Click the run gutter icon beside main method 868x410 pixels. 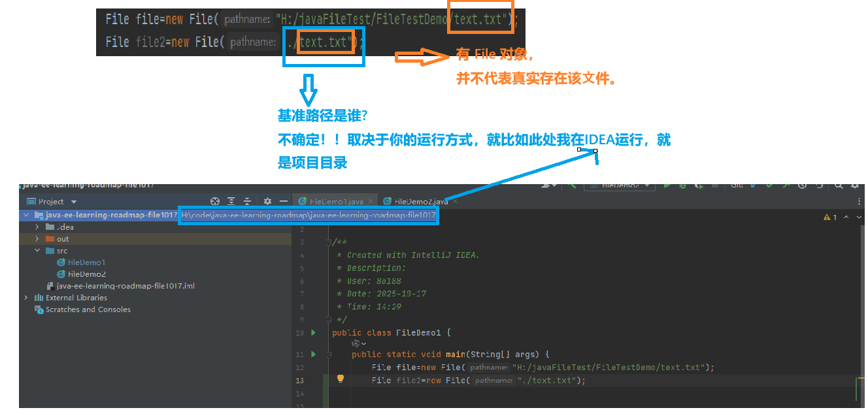click(x=314, y=355)
